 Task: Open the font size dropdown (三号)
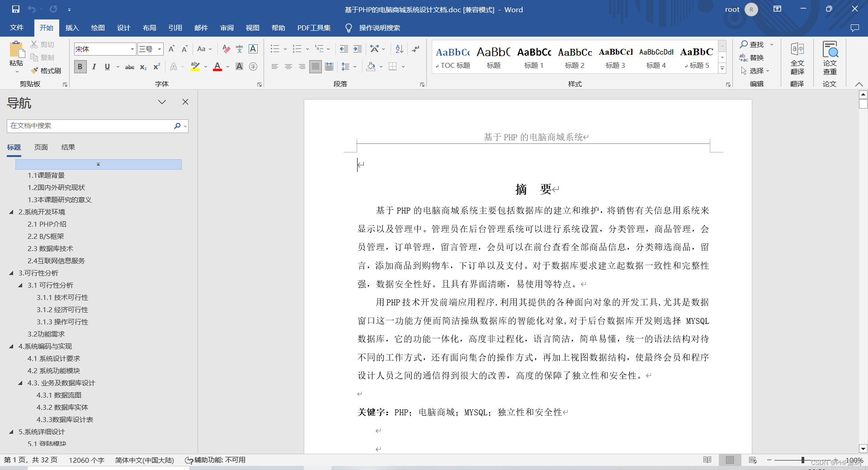point(160,49)
